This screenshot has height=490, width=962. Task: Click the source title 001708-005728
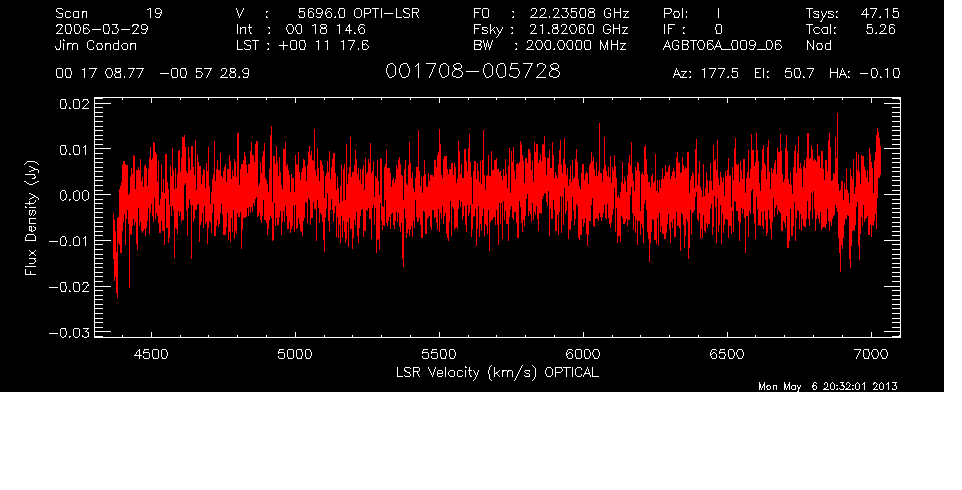472,72
